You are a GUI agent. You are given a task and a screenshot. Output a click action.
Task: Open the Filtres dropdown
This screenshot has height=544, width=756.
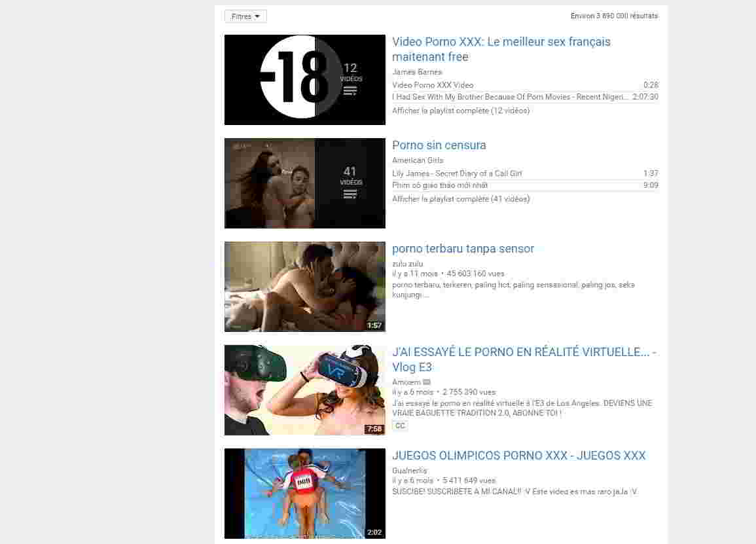[245, 16]
